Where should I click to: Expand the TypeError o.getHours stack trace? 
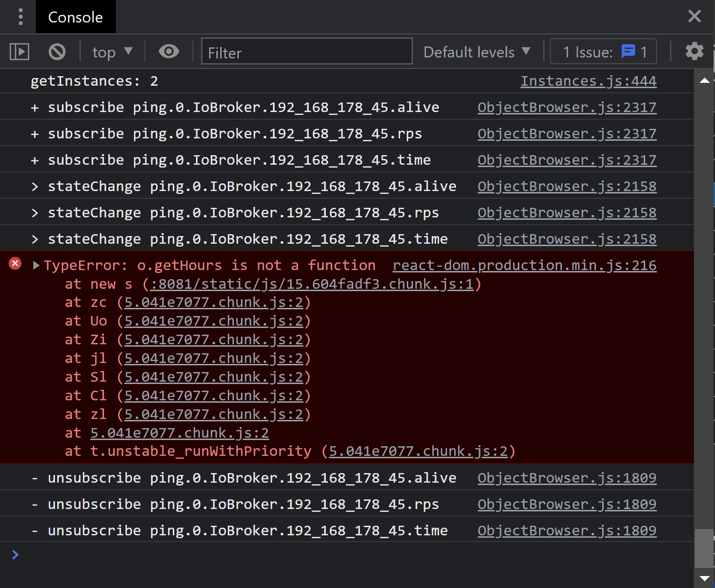click(x=35, y=265)
